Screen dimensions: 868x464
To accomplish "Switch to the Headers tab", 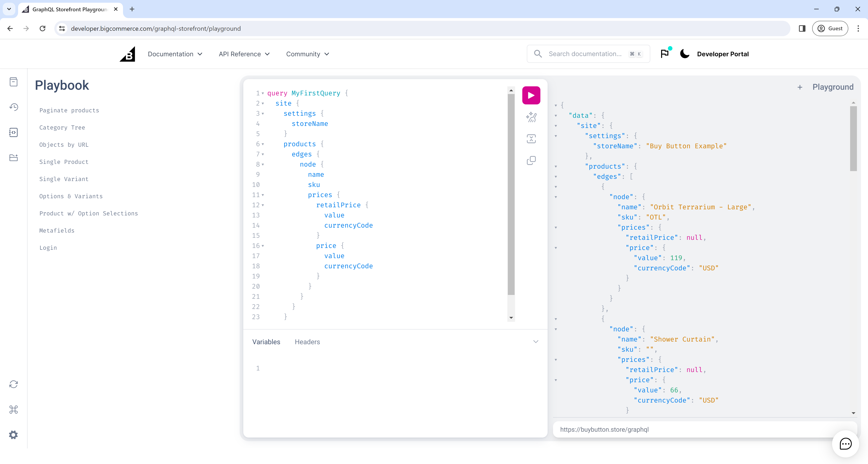I will coord(307,342).
